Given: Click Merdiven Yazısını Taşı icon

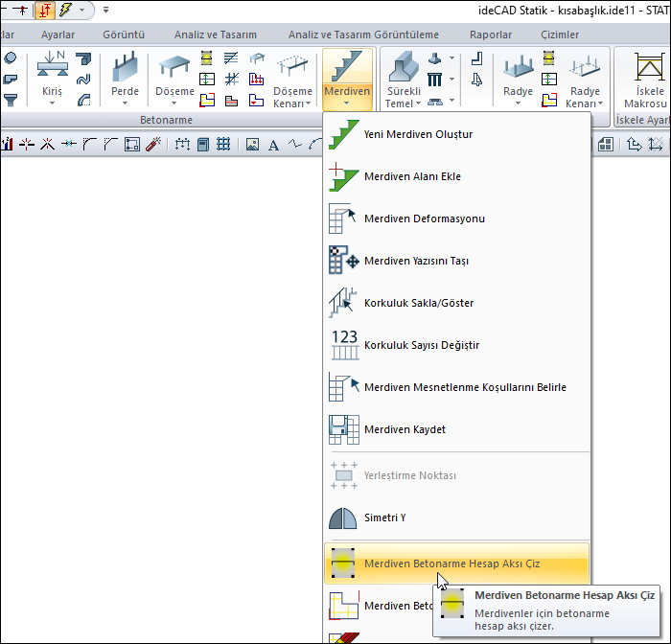Looking at the screenshot, I should point(343,261).
